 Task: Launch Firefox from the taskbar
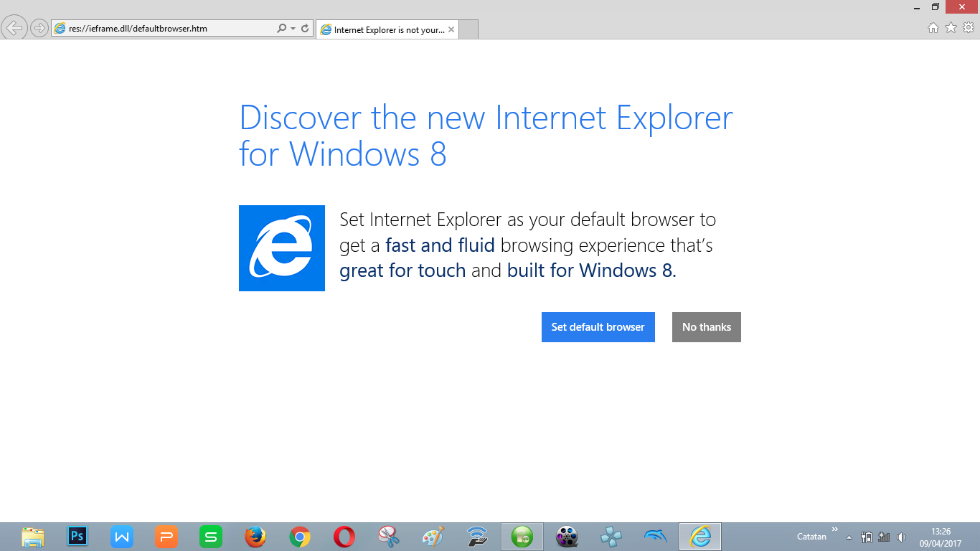click(x=255, y=537)
